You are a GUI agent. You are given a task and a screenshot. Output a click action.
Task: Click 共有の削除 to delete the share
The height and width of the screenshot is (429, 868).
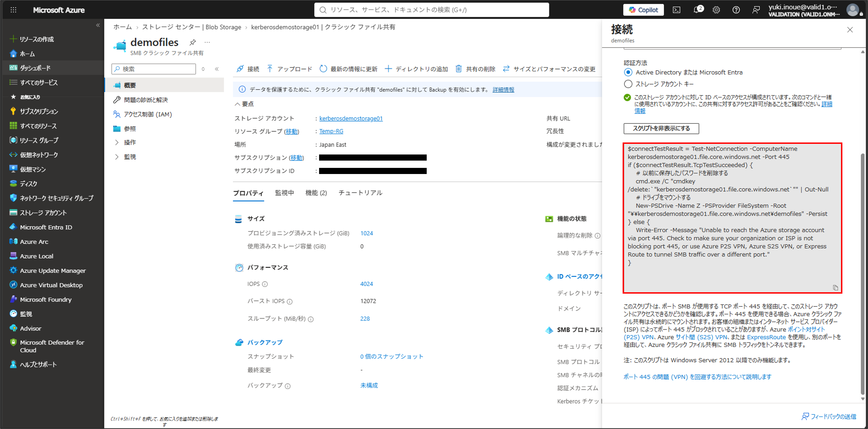(x=475, y=69)
